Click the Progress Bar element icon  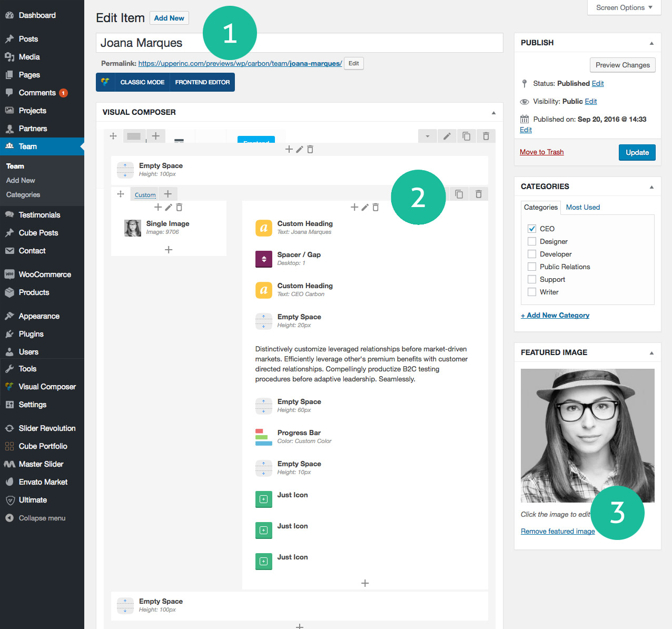point(263,437)
